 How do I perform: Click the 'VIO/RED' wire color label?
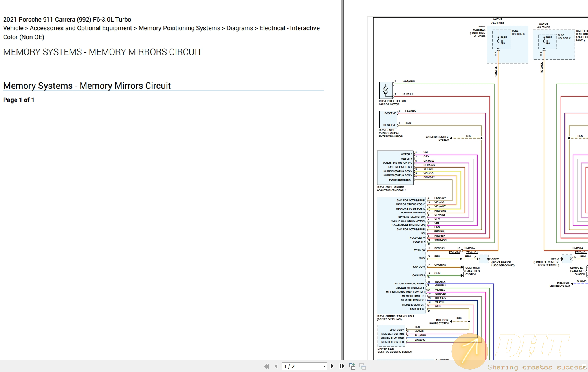440,290
